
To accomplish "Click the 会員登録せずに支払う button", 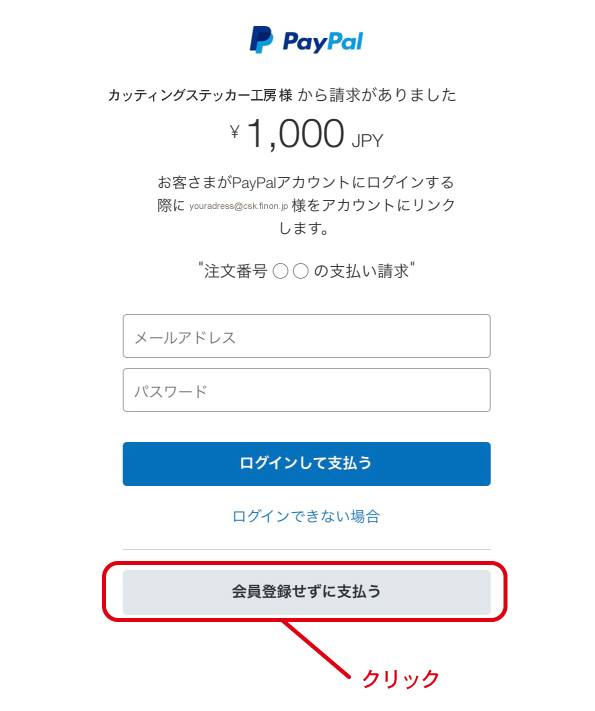I will 307,592.
